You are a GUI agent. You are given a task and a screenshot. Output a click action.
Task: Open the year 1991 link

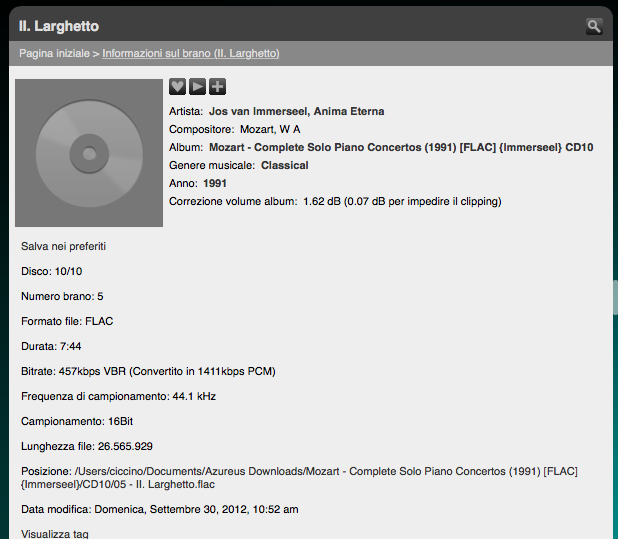[215, 184]
